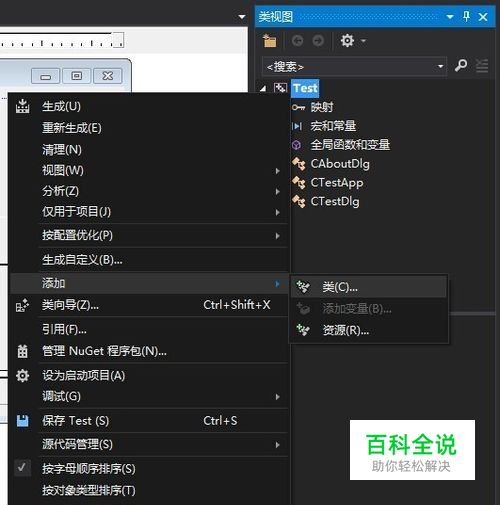Click the back navigation arrow in Class View

[297, 41]
